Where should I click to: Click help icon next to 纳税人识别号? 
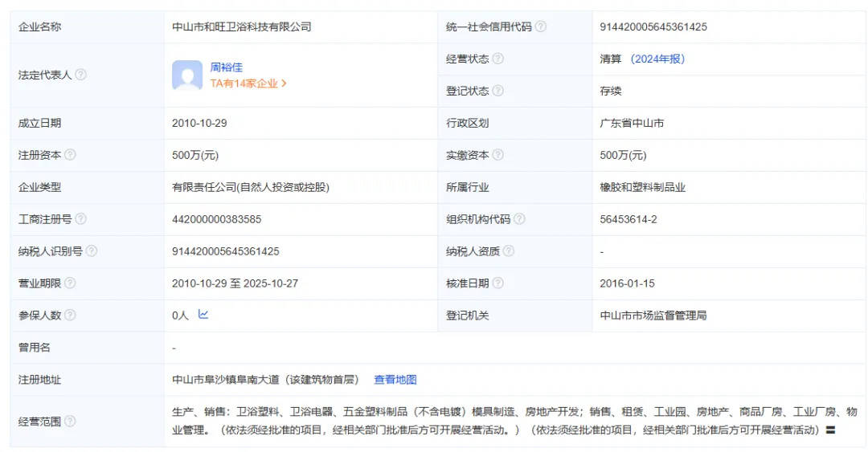click(91, 251)
